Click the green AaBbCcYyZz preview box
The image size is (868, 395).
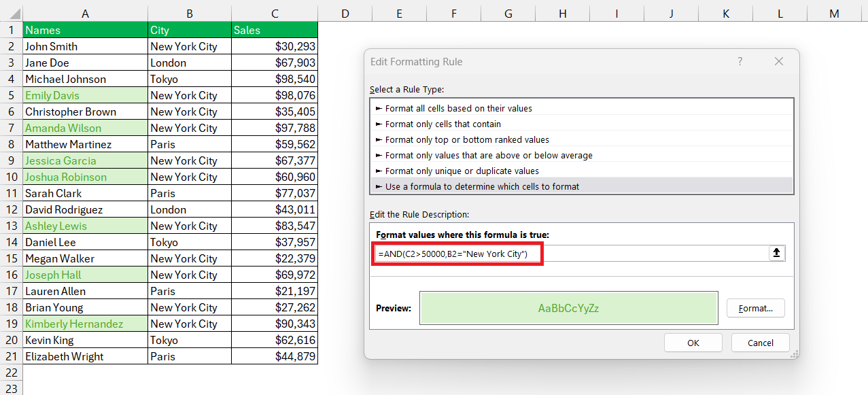568,308
